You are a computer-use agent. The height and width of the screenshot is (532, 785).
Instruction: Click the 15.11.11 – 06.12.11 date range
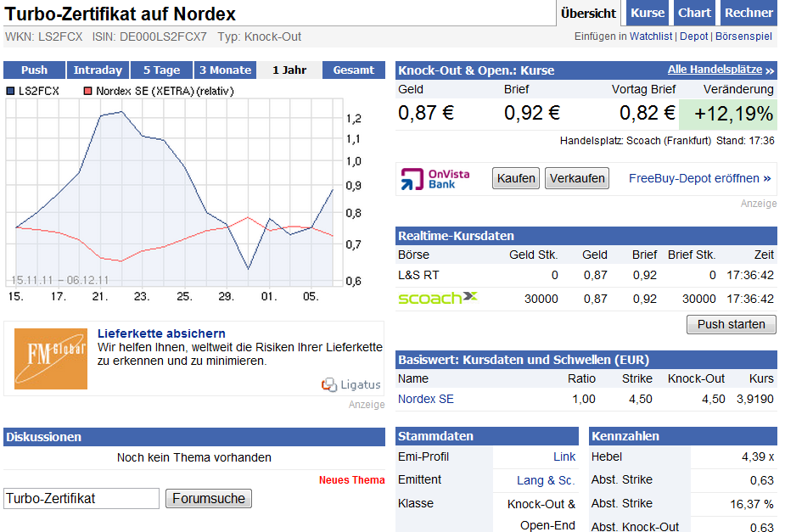click(59, 280)
